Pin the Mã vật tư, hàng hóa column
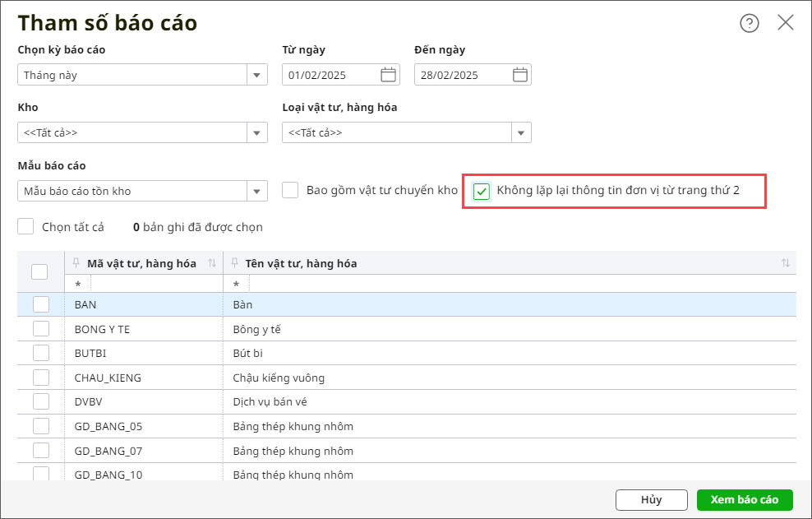The image size is (812, 519). pyautogui.click(x=78, y=263)
